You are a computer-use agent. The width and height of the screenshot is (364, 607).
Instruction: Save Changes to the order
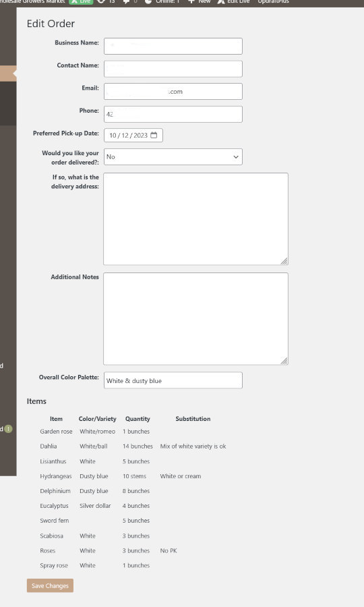click(50, 585)
